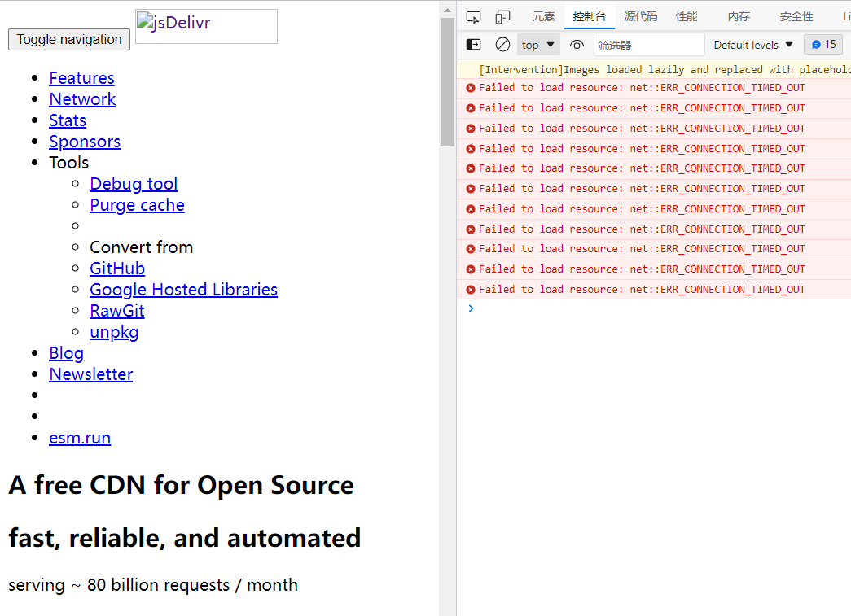Click the 15 issues message badge
This screenshot has height=616, width=851.
(x=823, y=45)
